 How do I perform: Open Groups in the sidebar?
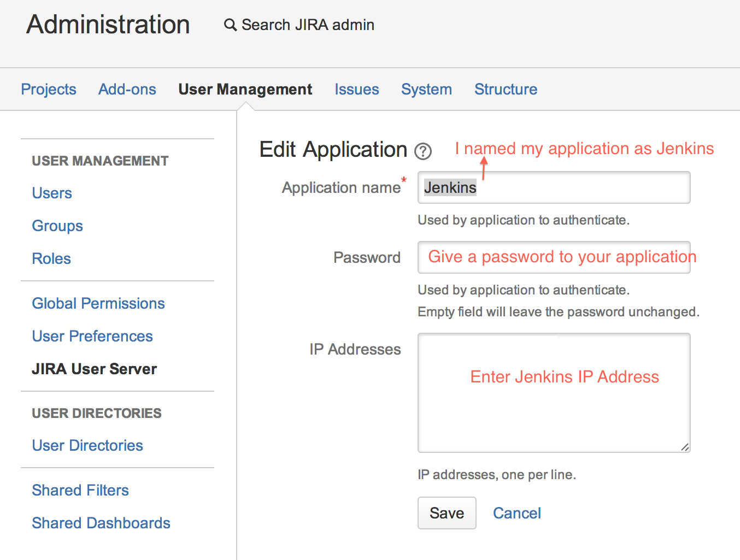[57, 226]
